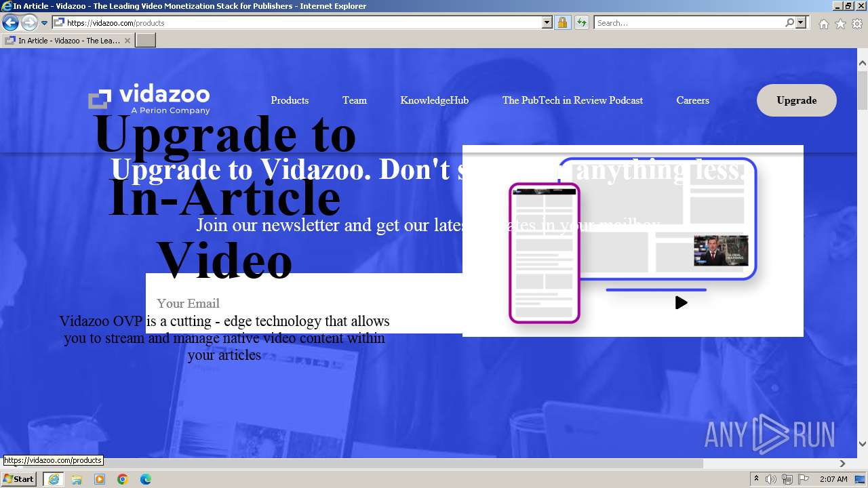Image resolution: width=868 pixels, height=488 pixels.
Task: Click the Your Email input field
Action: tap(304, 303)
